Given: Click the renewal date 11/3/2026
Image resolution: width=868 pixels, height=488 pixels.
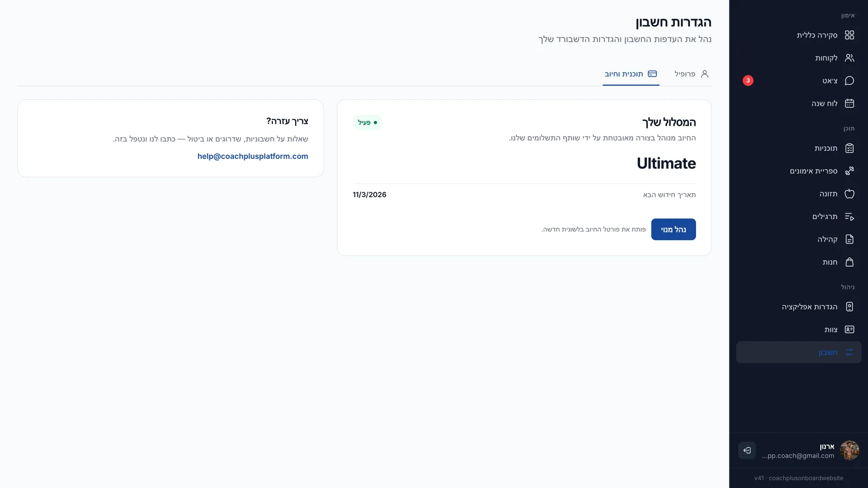Looking at the screenshot, I should [x=369, y=195].
